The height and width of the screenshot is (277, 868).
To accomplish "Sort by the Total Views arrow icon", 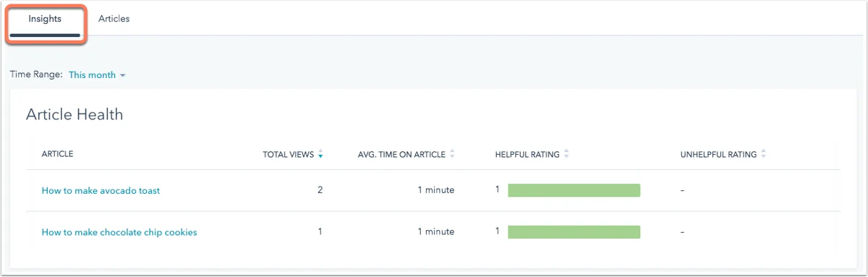I will [x=320, y=154].
